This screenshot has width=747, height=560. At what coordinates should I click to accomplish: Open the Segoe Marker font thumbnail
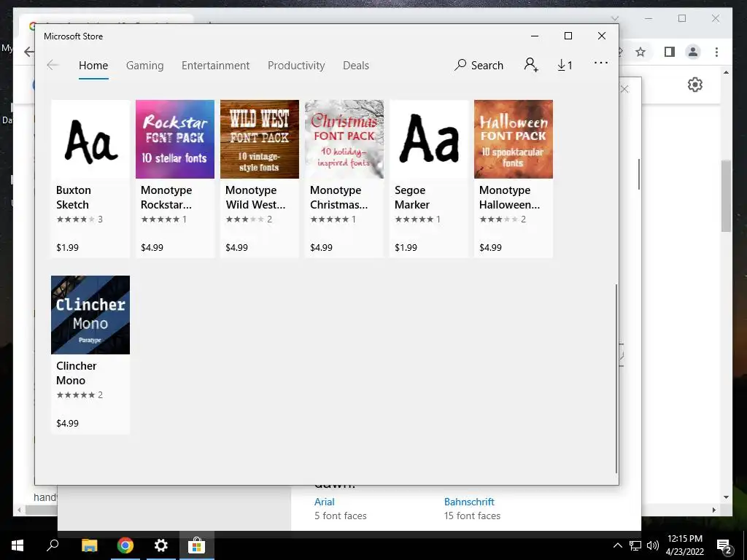(429, 139)
